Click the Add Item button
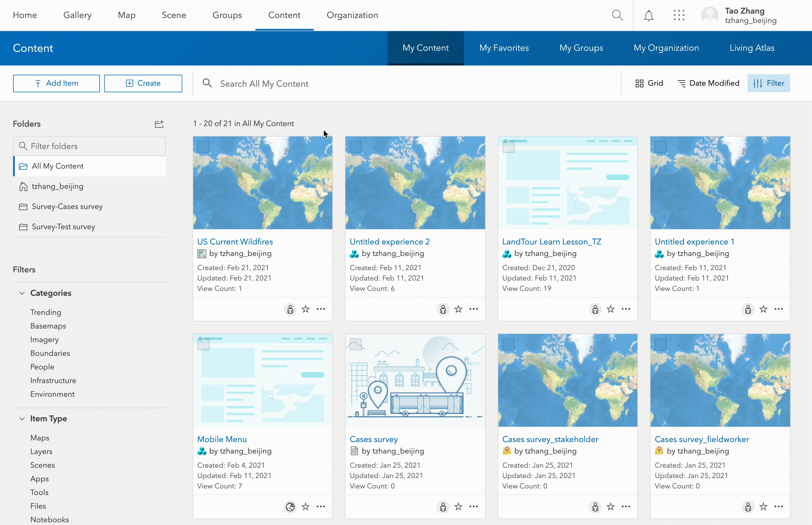The height and width of the screenshot is (525, 812). coord(56,83)
